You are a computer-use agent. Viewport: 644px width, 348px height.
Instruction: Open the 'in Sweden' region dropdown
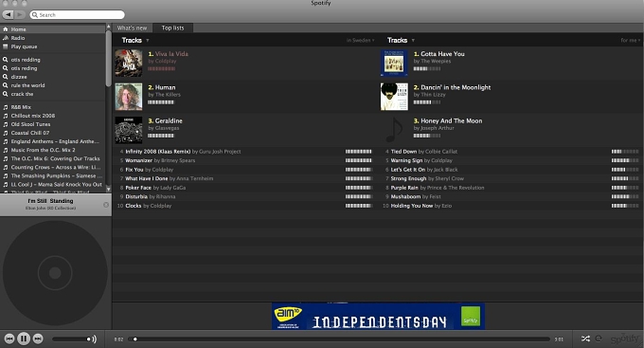pos(361,41)
